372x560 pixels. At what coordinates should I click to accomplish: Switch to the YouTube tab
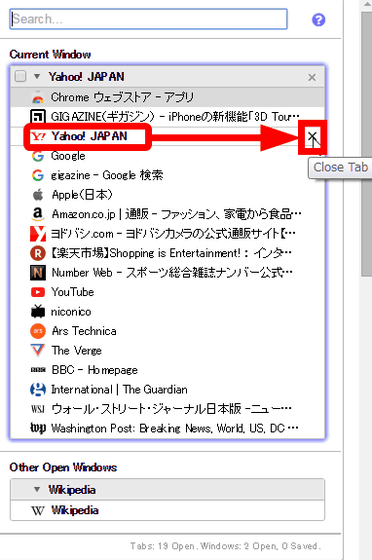(72, 292)
